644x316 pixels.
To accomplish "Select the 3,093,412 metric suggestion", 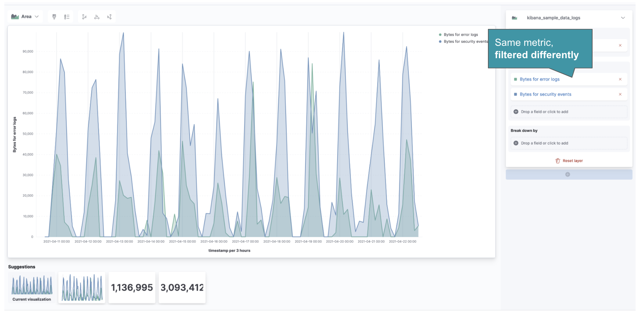I will pyautogui.click(x=182, y=287).
